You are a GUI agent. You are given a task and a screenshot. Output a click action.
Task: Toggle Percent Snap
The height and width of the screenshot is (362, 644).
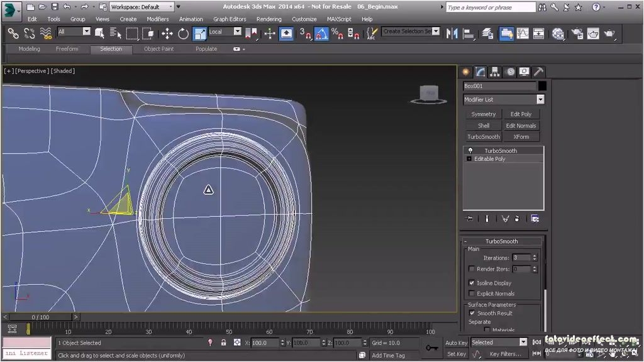pyautogui.click(x=337, y=34)
